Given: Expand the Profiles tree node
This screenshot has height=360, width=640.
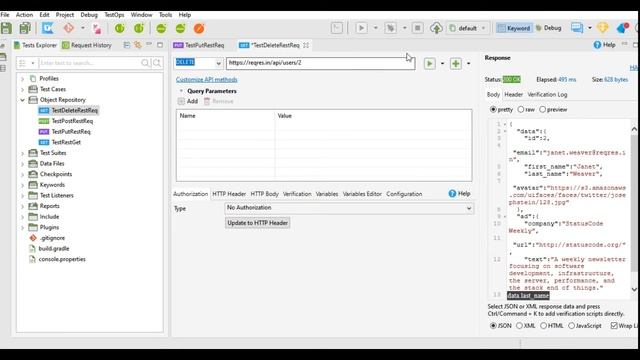Looking at the screenshot, I should pyautogui.click(x=22, y=79).
